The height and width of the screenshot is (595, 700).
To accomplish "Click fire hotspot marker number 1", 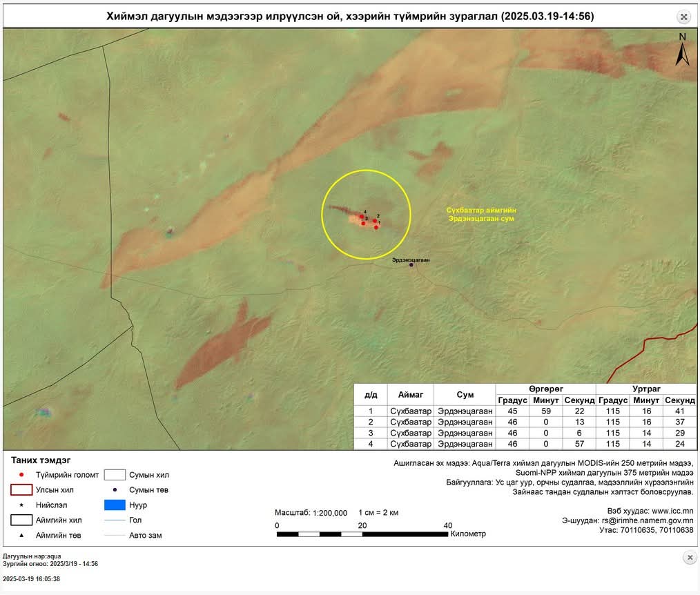I will coord(376,227).
